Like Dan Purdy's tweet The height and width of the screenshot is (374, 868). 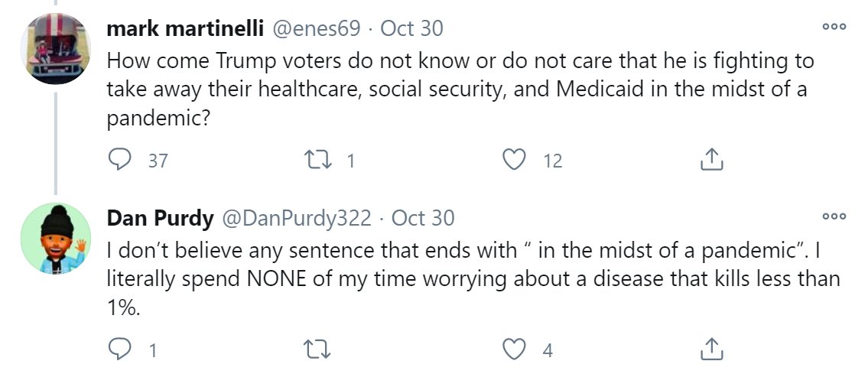tap(515, 350)
